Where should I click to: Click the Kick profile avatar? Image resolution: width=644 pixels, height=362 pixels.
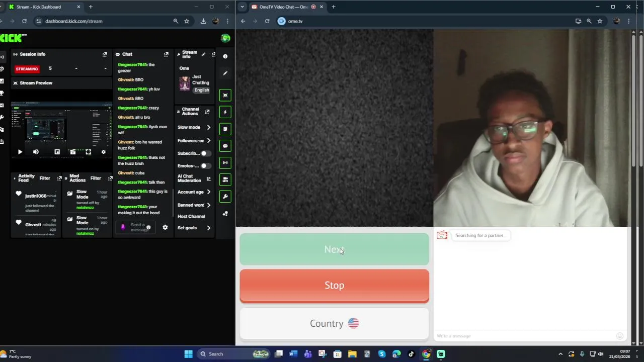[225, 38]
